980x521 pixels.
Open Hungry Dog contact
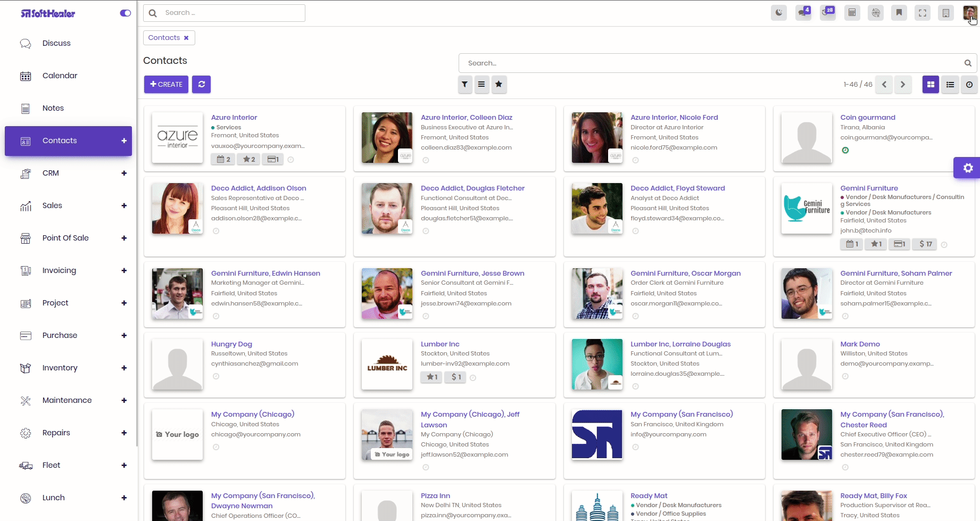[x=231, y=344]
